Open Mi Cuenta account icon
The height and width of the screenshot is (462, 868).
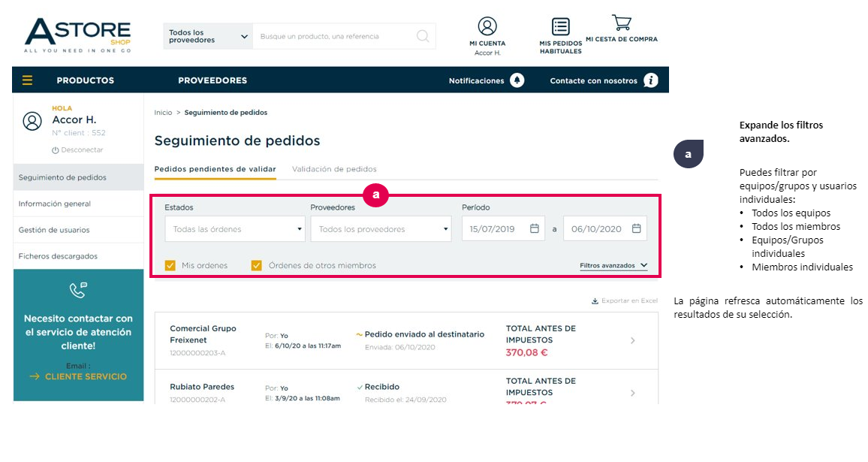pos(487,26)
